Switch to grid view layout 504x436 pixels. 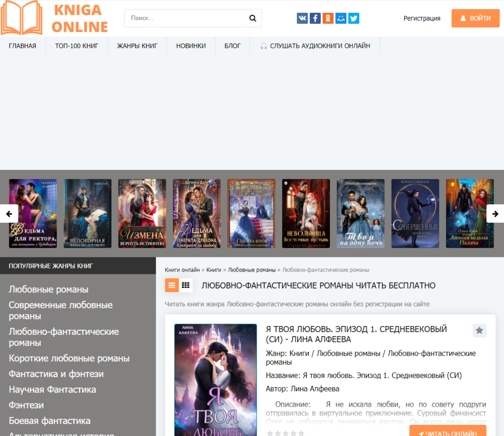(185, 285)
